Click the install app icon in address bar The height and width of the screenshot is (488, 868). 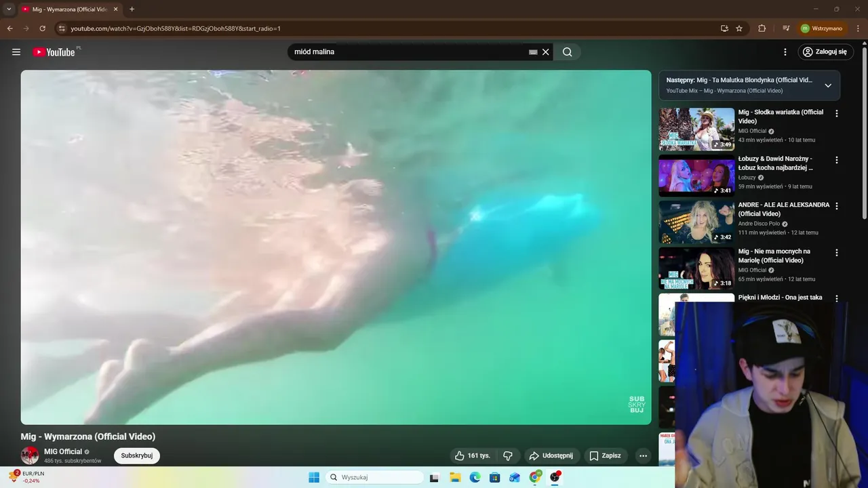[724, 28]
